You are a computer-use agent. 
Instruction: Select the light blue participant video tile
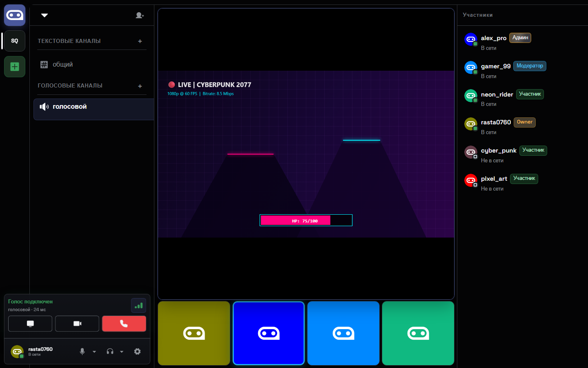click(x=343, y=333)
